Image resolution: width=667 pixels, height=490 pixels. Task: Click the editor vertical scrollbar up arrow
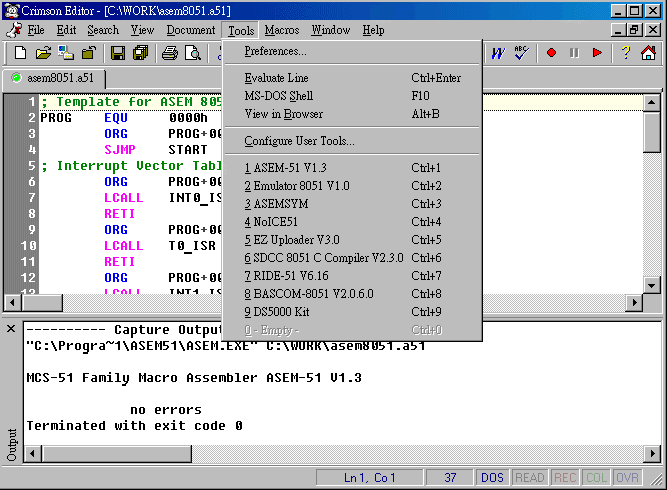coord(652,103)
